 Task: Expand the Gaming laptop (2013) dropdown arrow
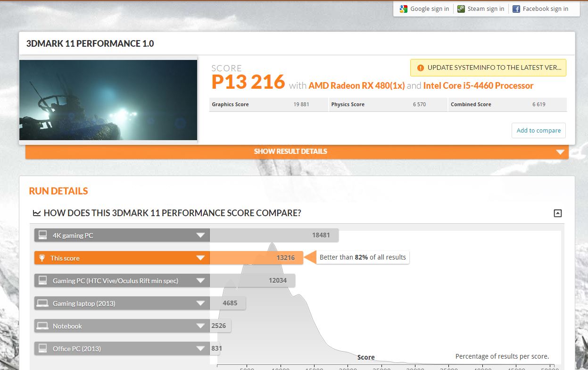pos(200,303)
